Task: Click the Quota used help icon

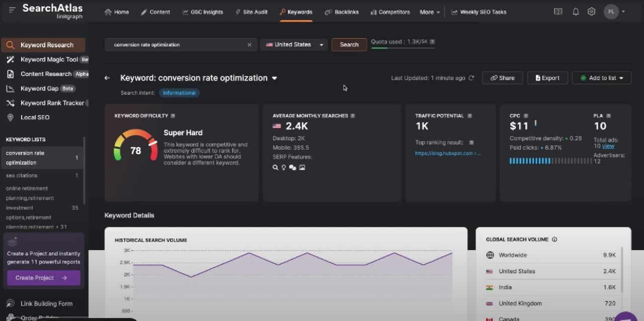Action: (x=433, y=42)
